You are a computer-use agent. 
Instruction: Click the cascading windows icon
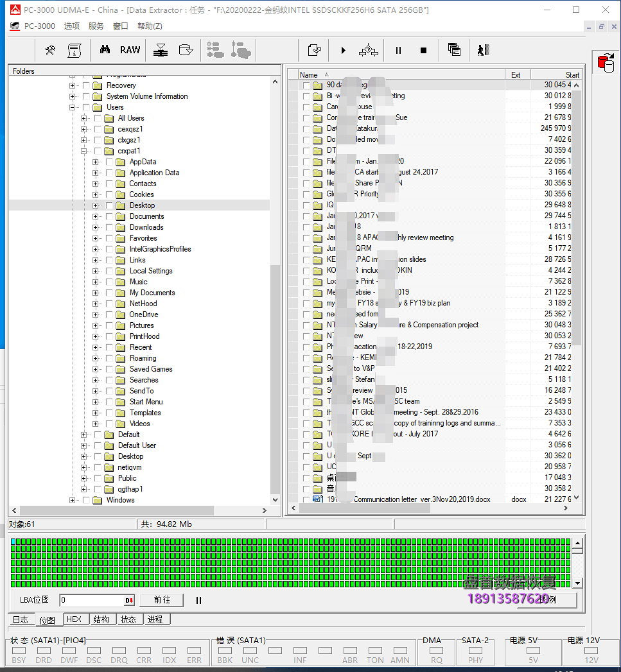click(x=454, y=49)
